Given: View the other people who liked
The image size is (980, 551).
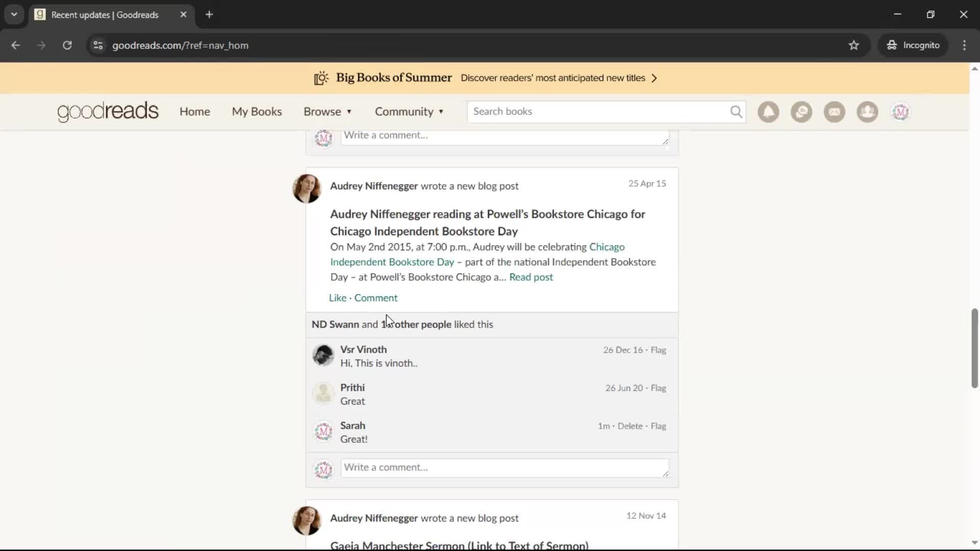Looking at the screenshot, I should tap(416, 324).
